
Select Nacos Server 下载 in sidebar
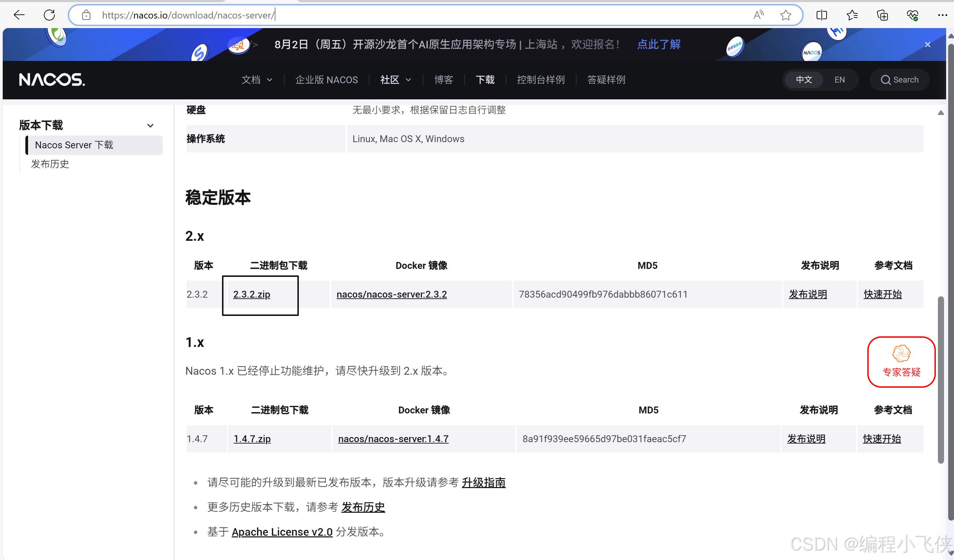tap(94, 145)
